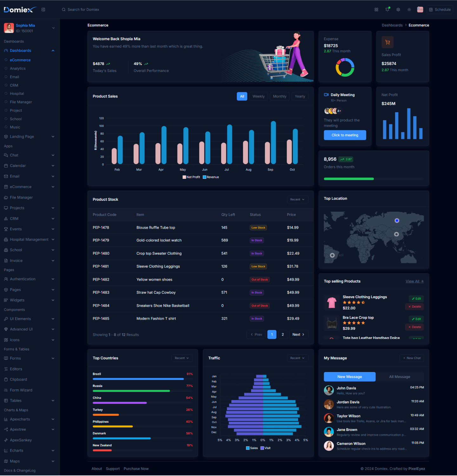457x476 pixels.
Task: Switch to light mode with the sun icon
Action: 409,10
